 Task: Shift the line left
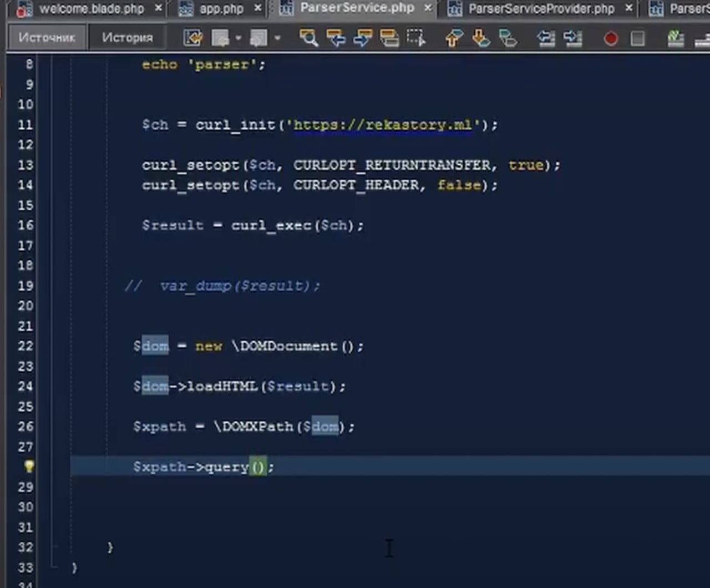(546, 38)
